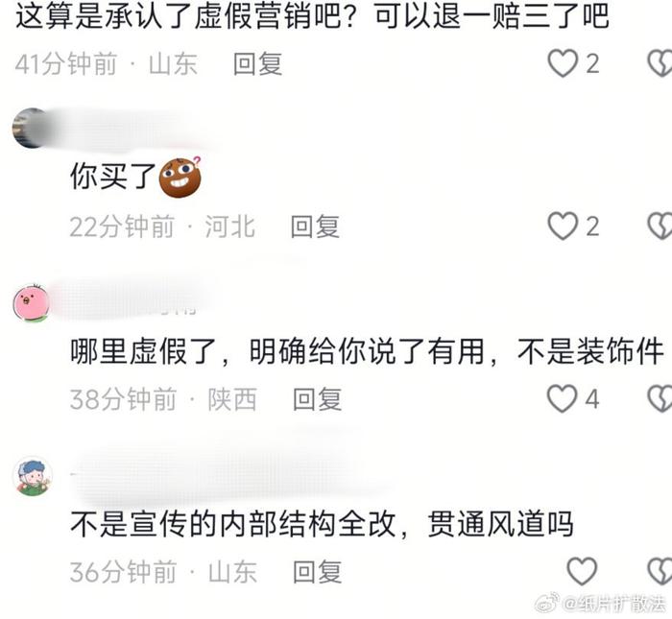Reply to the 38分钟前 陕西 comment
Image resolution: width=672 pixels, height=619 pixels.
tap(317, 399)
